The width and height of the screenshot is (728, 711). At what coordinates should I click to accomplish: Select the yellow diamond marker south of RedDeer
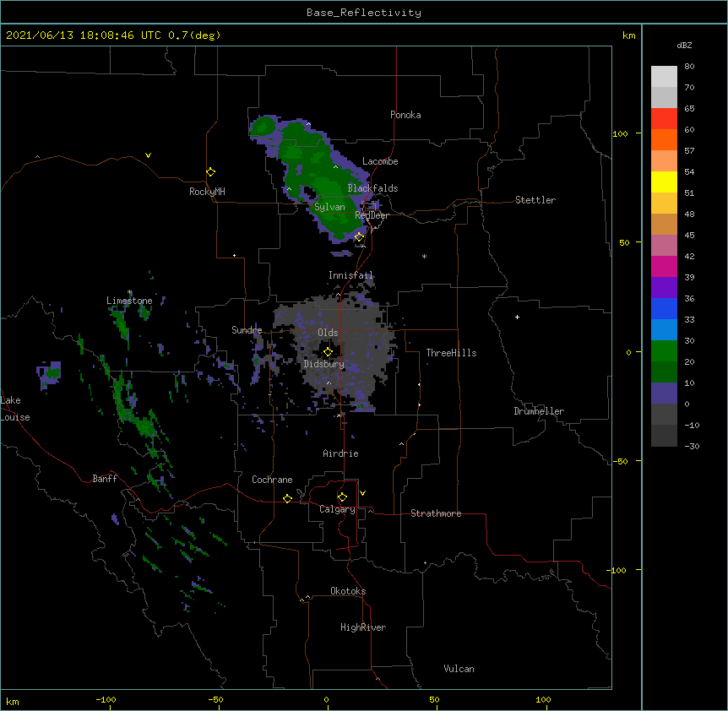point(359,236)
